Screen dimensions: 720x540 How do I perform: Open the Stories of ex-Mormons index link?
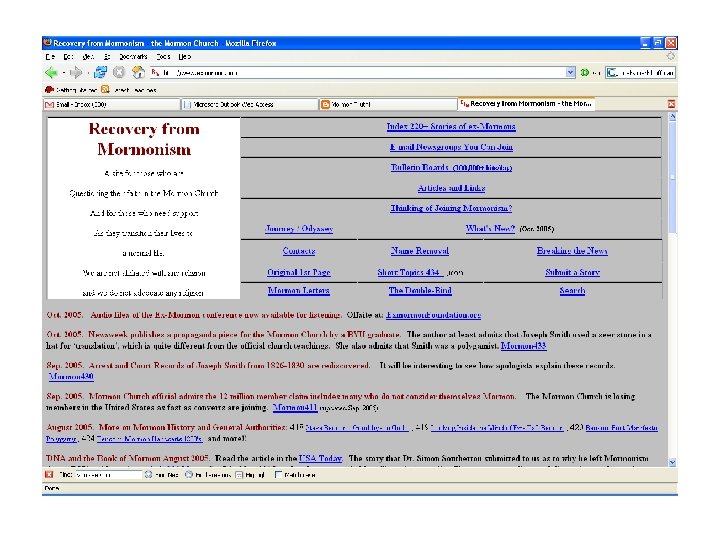451,126
